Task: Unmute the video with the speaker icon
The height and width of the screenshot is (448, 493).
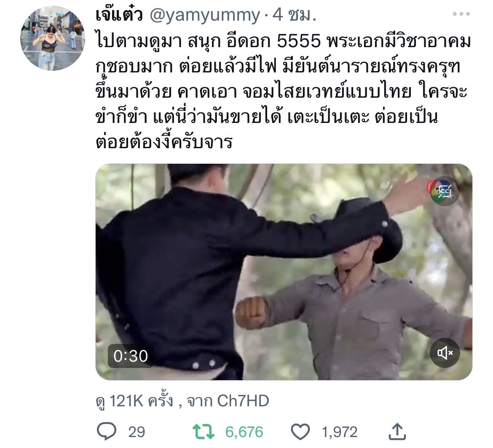Action: pos(445,353)
